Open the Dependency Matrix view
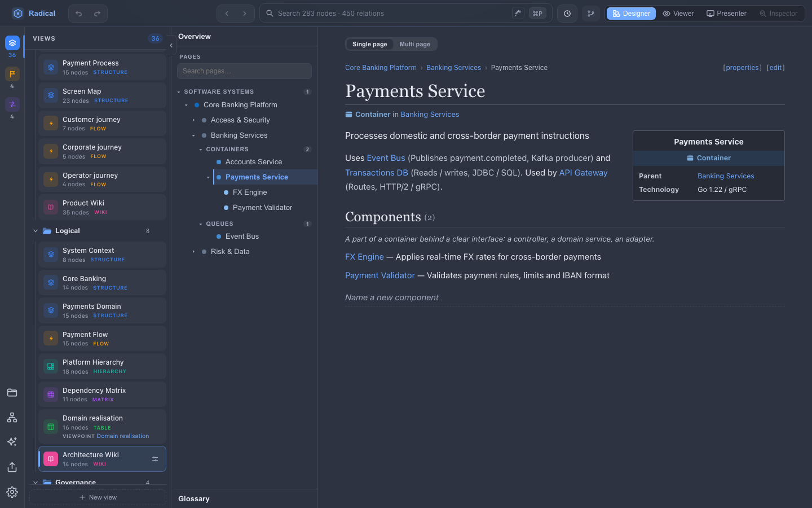Image resolution: width=812 pixels, height=508 pixels. [x=102, y=395]
